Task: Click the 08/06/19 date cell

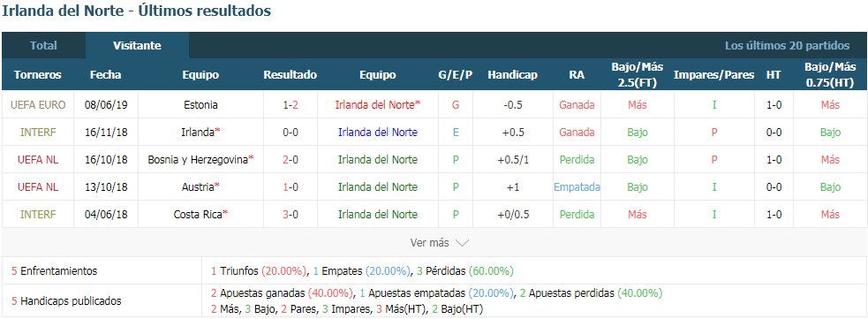Action: point(106,104)
